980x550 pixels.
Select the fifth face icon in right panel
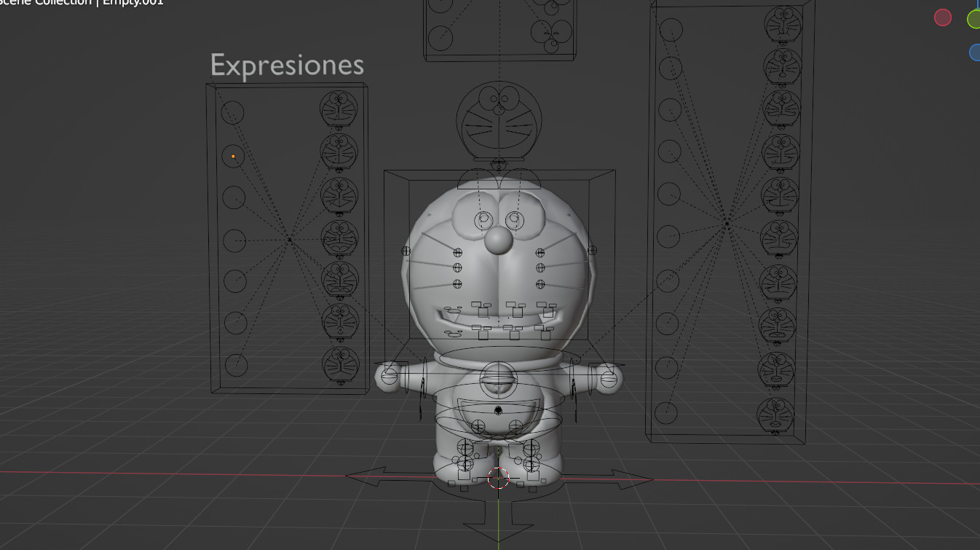[x=781, y=195]
